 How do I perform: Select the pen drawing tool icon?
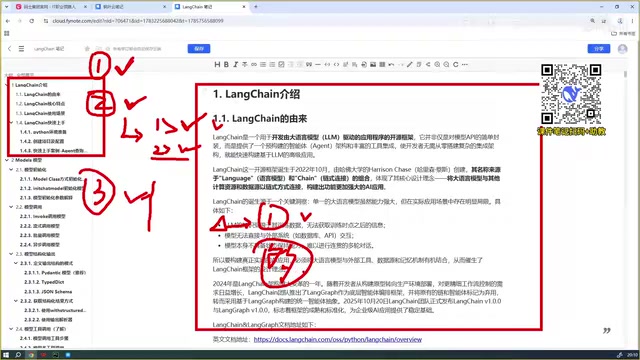pyautogui.click(x=410, y=64)
